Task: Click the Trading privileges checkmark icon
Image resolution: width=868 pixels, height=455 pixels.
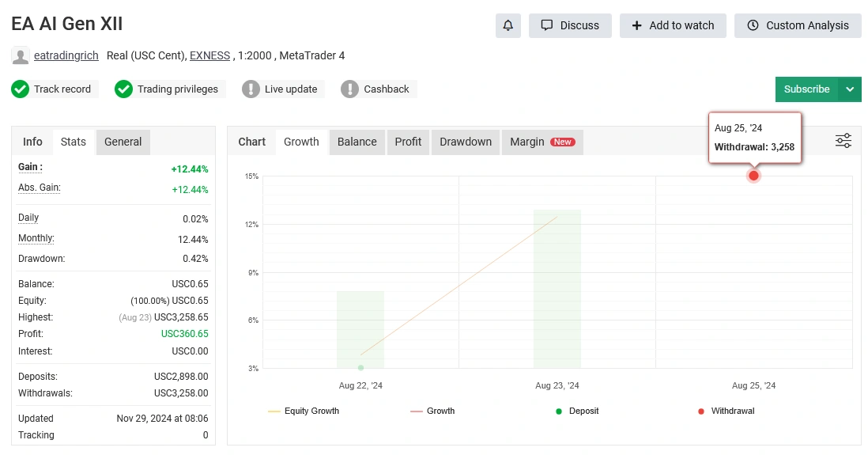Action: (123, 89)
